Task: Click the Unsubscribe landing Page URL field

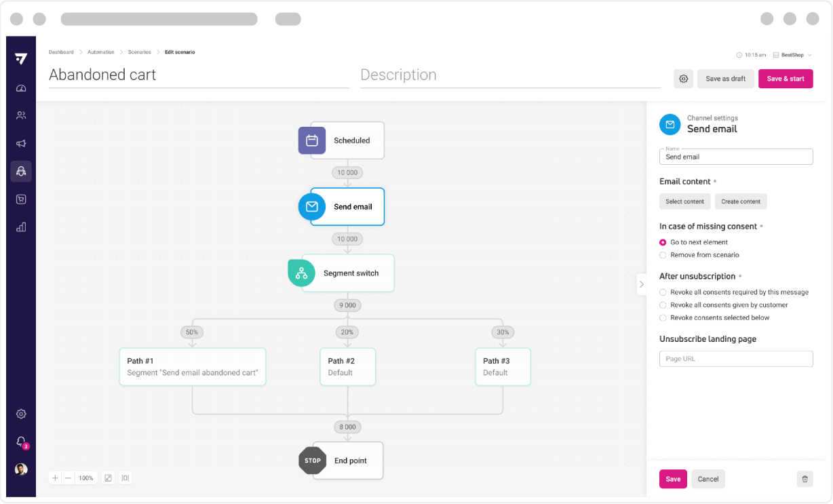Action: 736,359
